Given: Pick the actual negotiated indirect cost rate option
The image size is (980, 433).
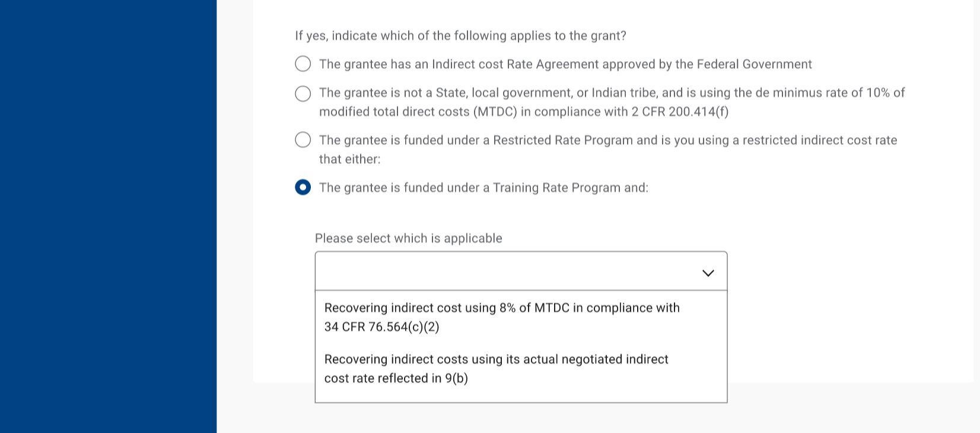Looking at the screenshot, I should [496, 359].
